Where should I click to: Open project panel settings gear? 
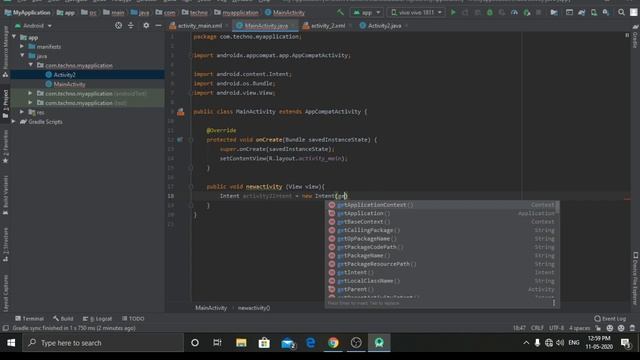point(146,26)
